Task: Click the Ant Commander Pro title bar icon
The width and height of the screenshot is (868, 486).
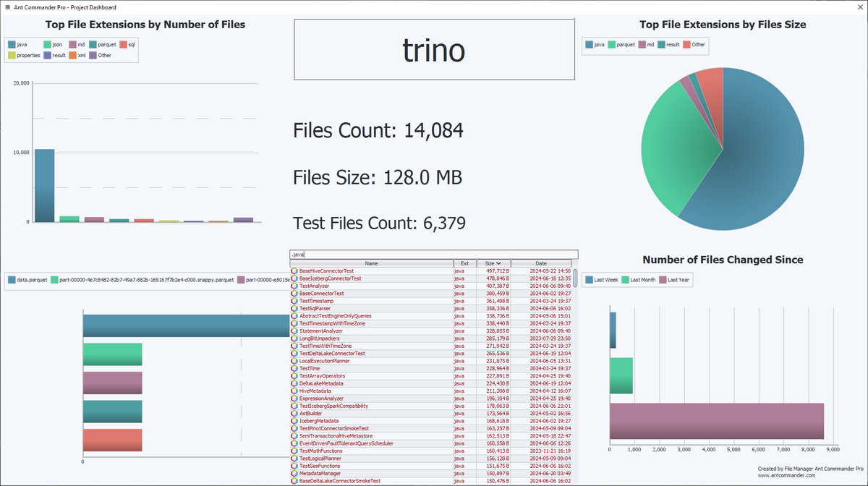Action: tap(7, 7)
